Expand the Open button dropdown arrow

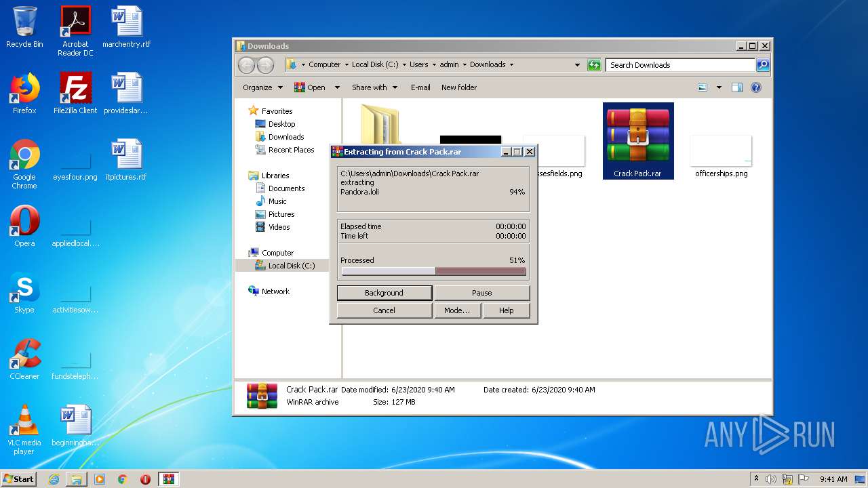[337, 87]
